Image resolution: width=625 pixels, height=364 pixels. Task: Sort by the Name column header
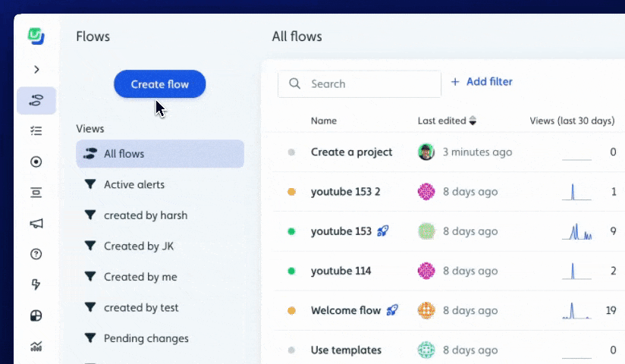tap(324, 121)
